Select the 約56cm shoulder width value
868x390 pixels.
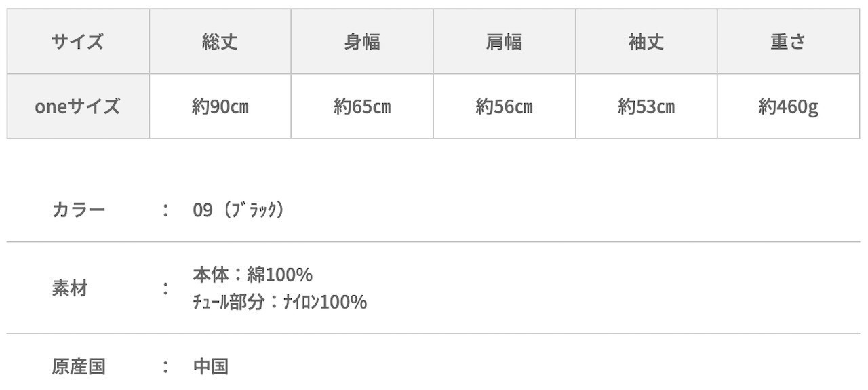coord(504,106)
